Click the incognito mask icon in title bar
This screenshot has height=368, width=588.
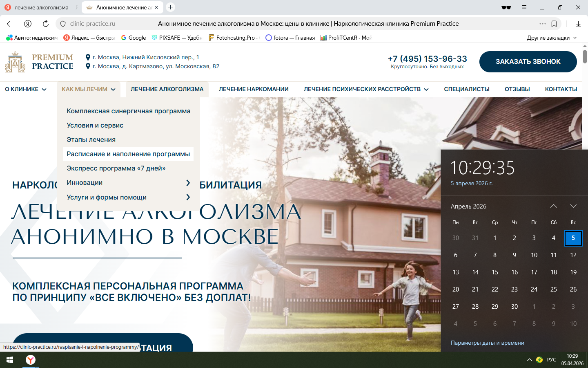click(x=506, y=7)
